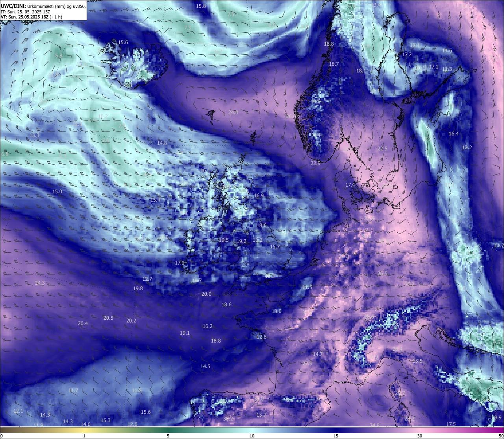The height and width of the screenshot is (439, 504).
Task: Select the 17.0 value southwest of Ireland
Action: pyautogui.click(x=180, y=263)
